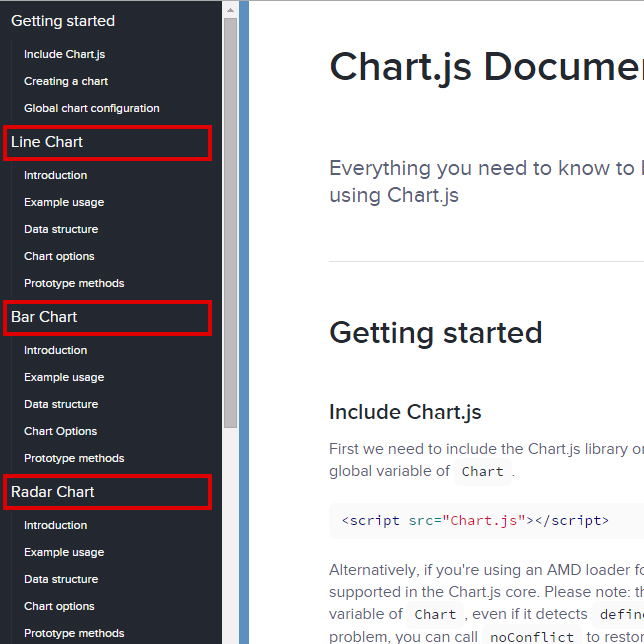This screenshot has width=644, height=644.
Task: Click the sidebar scrollbar up arrow
Action: click(230, 10)
